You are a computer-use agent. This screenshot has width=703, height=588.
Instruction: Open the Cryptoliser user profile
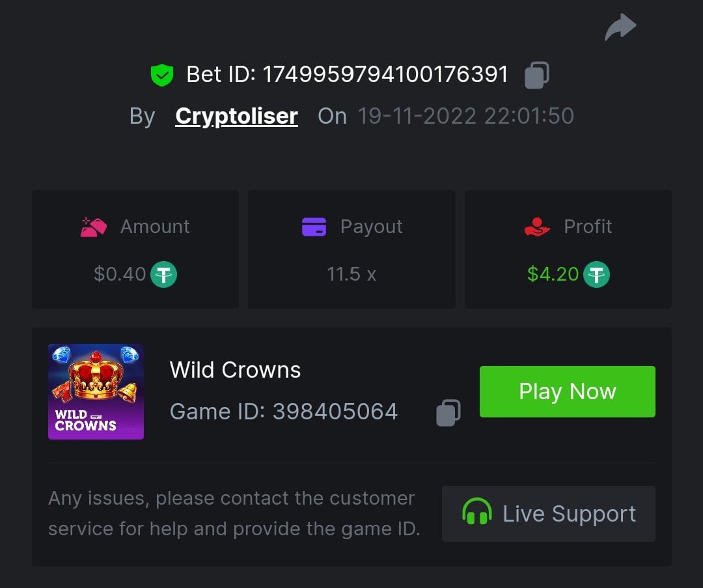[236, 116]
